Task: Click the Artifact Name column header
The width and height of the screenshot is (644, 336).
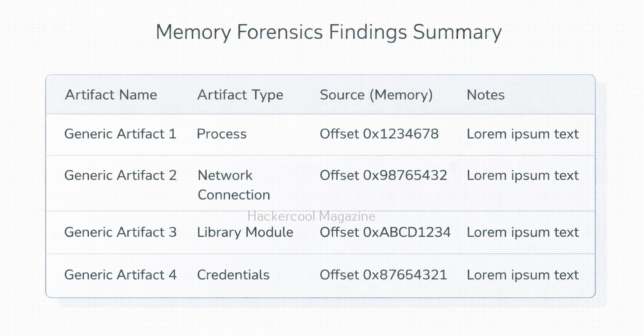Action: [x=111, y=95]
